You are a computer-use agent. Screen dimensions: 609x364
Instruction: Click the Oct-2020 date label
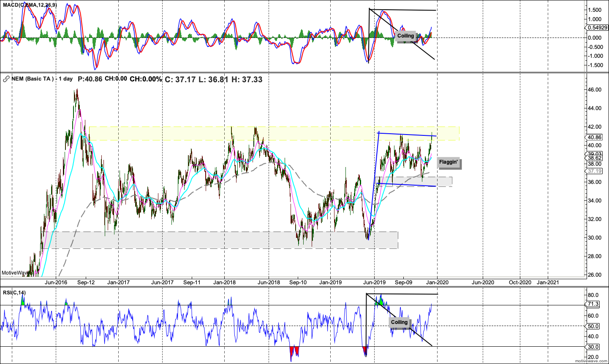tap(520, 283)
